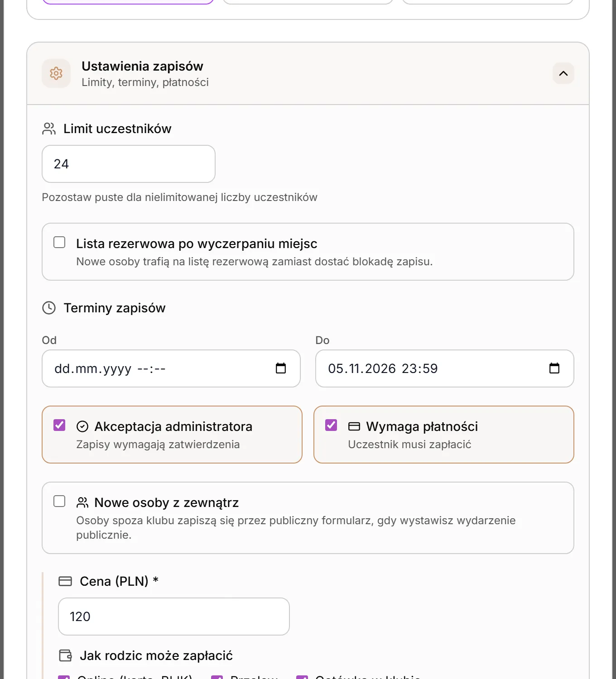
Task: Click the 'Zapisy wymagają zatwierdzenia' description
Action: pyautogui.click(x=158, y=445)
